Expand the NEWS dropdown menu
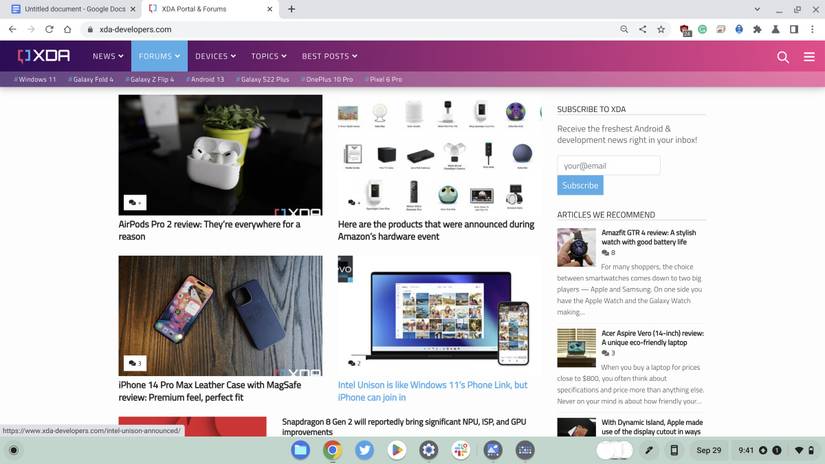The height and width of the screenshot is (464, 825). point(108,56)
